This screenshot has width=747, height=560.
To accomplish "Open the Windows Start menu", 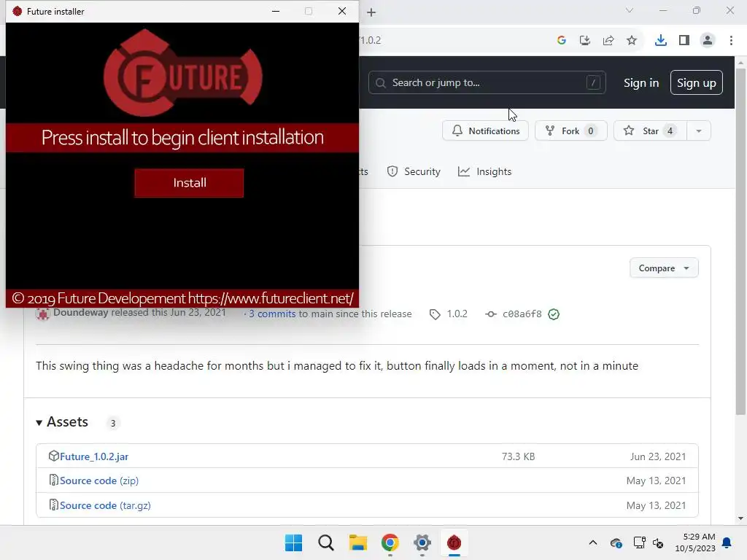I will pos(293,542).
